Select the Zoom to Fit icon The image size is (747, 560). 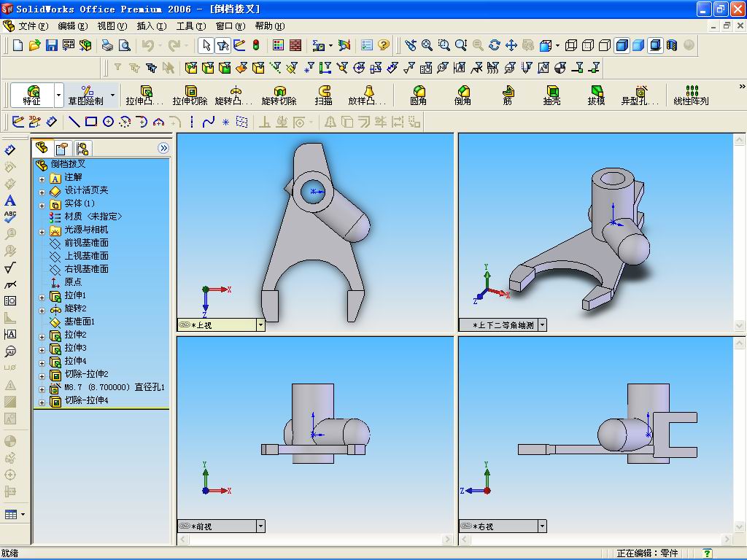coord(427,45)
